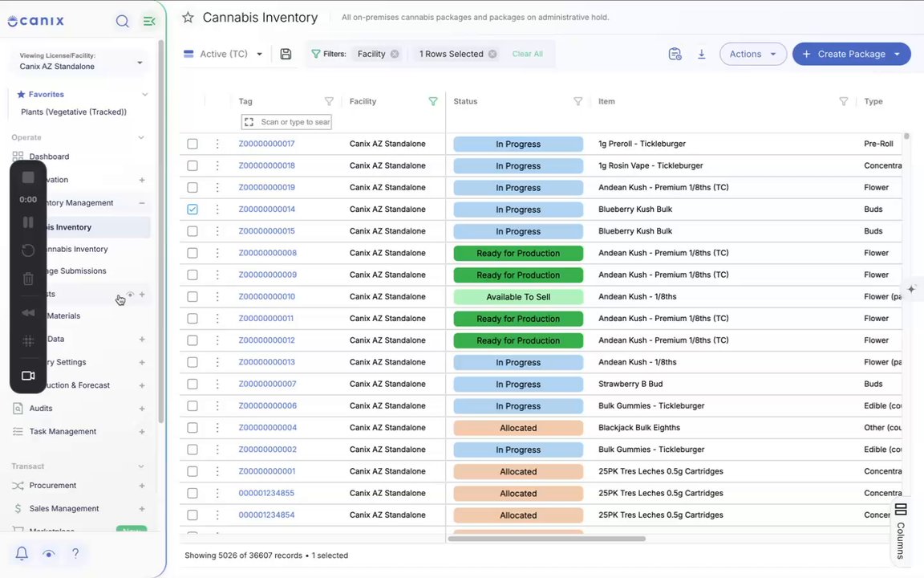This screenshot has width=924, height=578.
Task: Click the Clear All filters link
Action: pyautogui.click(x=528, y=54)
